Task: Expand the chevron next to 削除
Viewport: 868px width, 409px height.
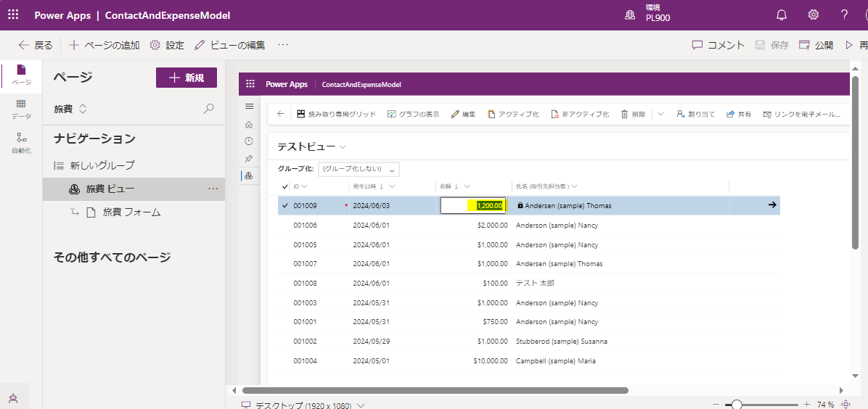Action: tap(661, 114)
